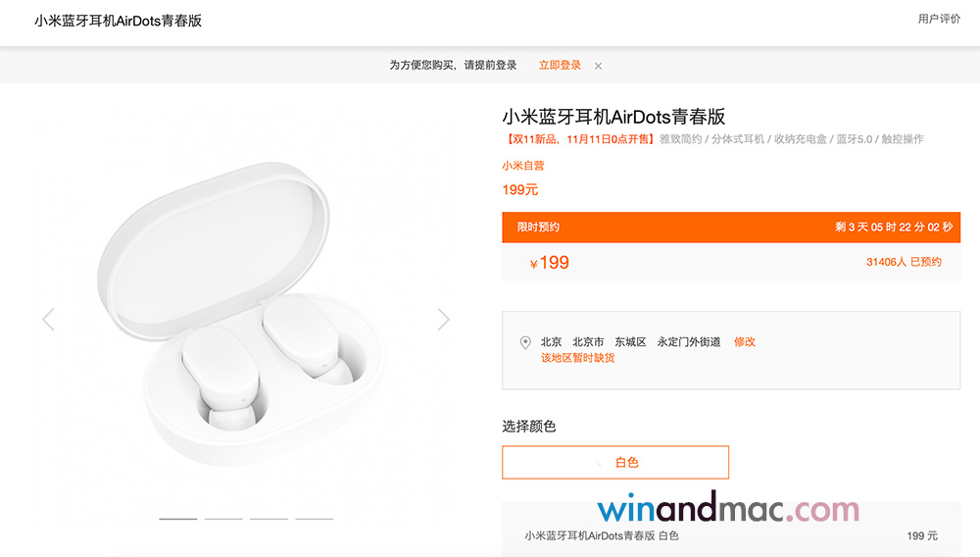This screenshot has height=557, width=980.
Task: Click the 北京市 address segment
Action: click(x=588, y=342)
